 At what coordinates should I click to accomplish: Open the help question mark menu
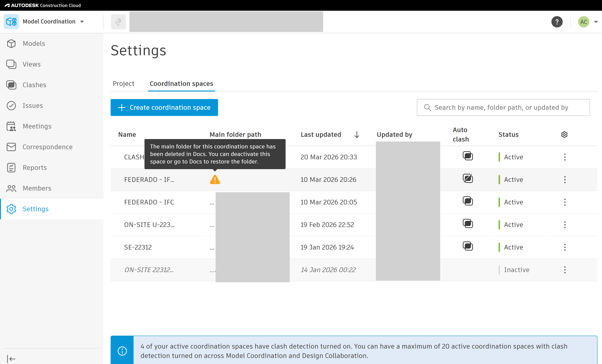point(557,22)
